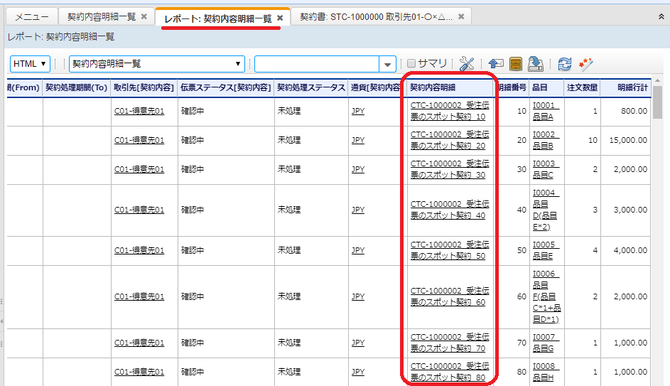
Task: Switch to the first 契約内容明細一覧 tab
Action: point(102,17)
